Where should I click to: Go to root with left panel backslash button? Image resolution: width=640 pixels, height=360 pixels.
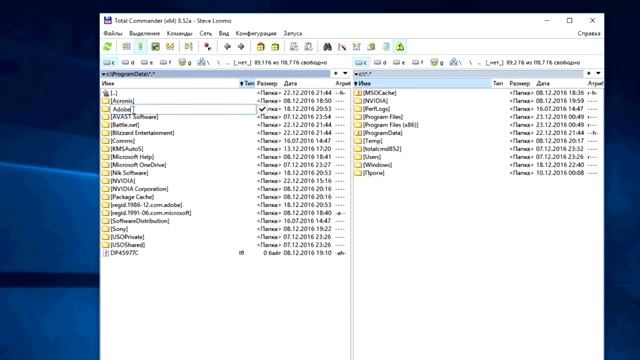pyautogui.click(x=218, y=62)
